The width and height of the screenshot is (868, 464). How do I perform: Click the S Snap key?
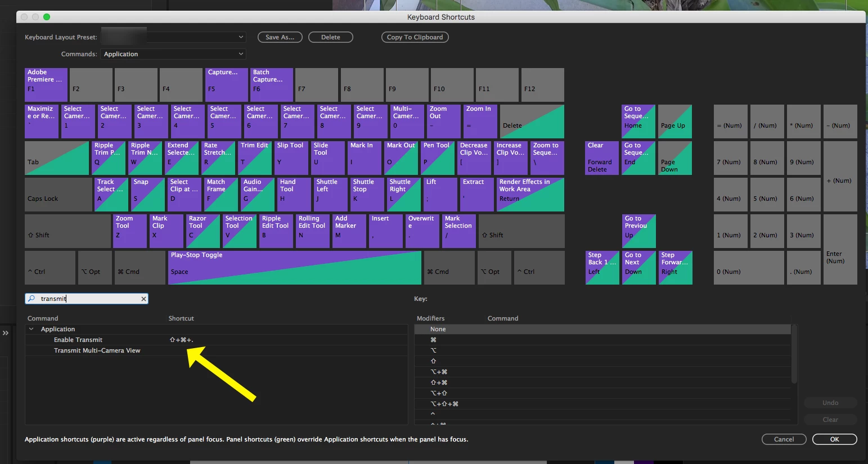click(x=148, y=194)
